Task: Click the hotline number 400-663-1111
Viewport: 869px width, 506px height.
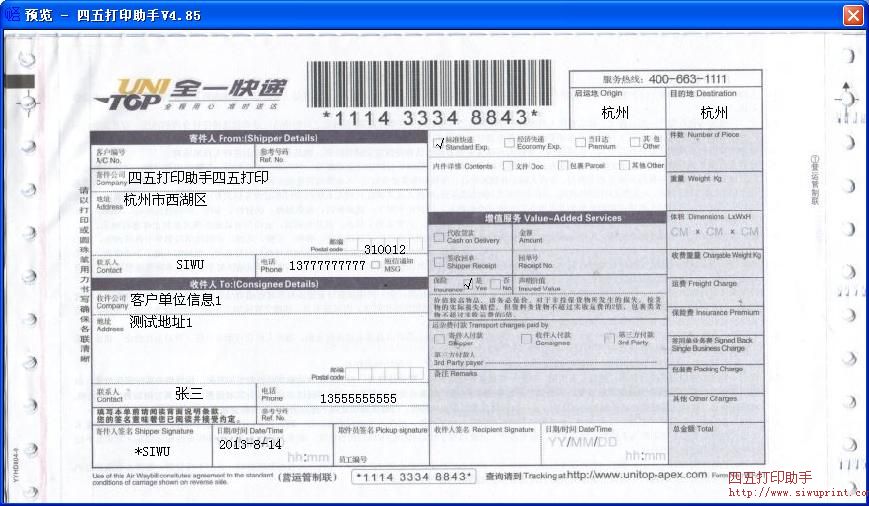Action: 687,79
